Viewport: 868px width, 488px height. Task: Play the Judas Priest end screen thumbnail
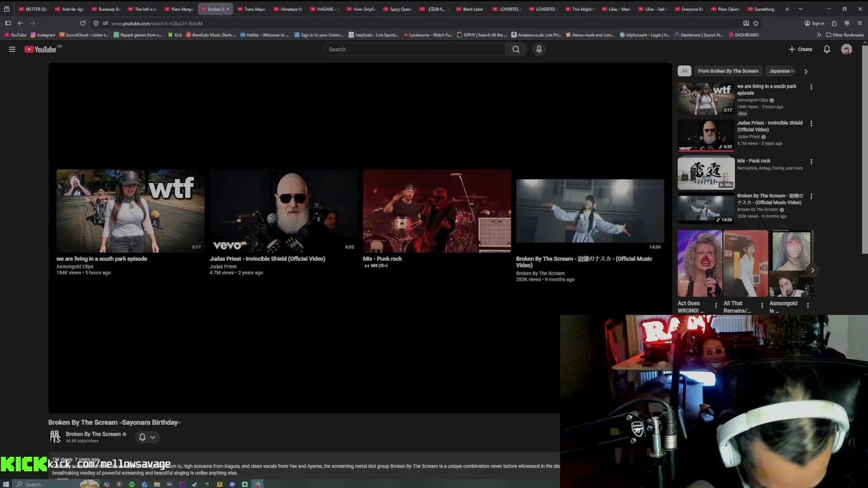point(283,211)
